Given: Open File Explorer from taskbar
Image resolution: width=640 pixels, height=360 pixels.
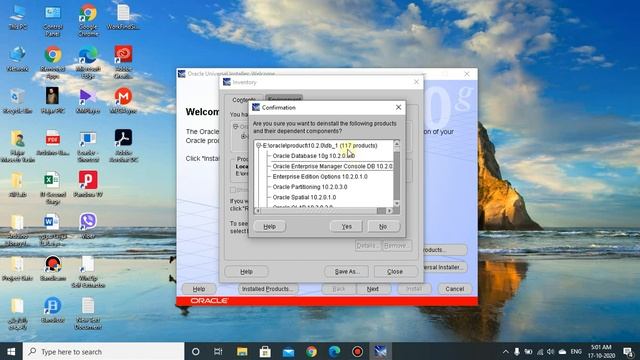Looking at the screenshot, I should coord(242,351).
